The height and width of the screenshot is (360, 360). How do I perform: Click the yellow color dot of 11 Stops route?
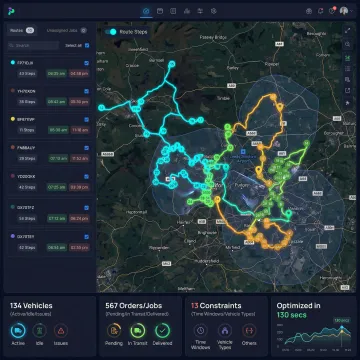[x=13, y=119]
